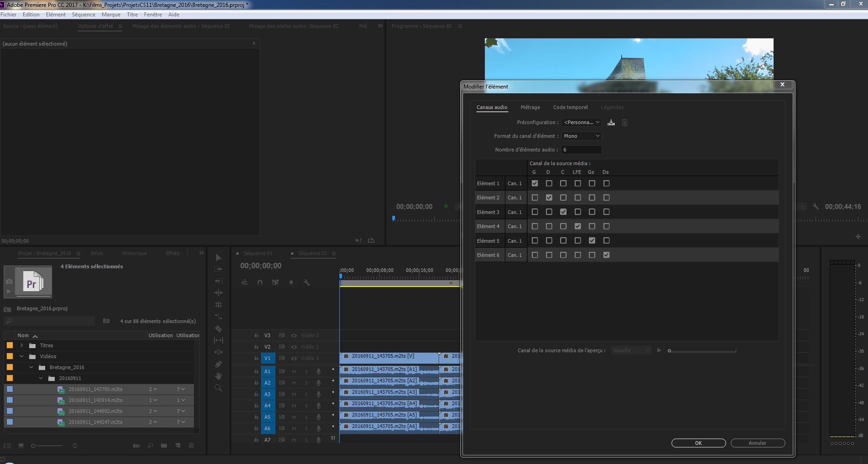Hide the Vidéo 2 track with eye icon

294,347
